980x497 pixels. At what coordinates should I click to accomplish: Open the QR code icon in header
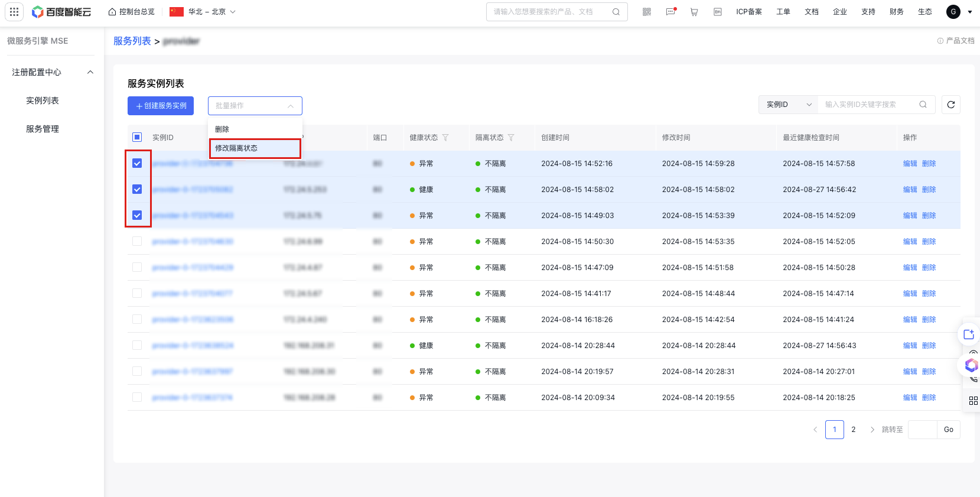(647, 12)
